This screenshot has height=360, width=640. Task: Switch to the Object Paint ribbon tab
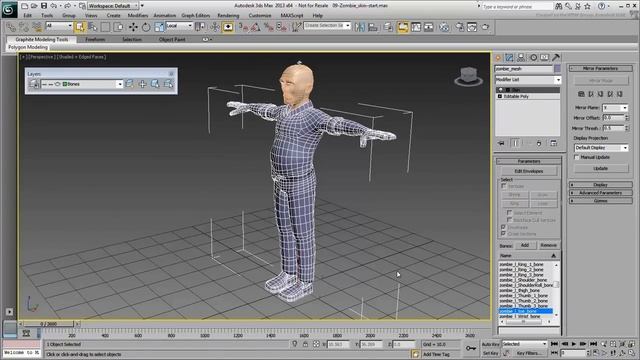click(x=172, y=40)
